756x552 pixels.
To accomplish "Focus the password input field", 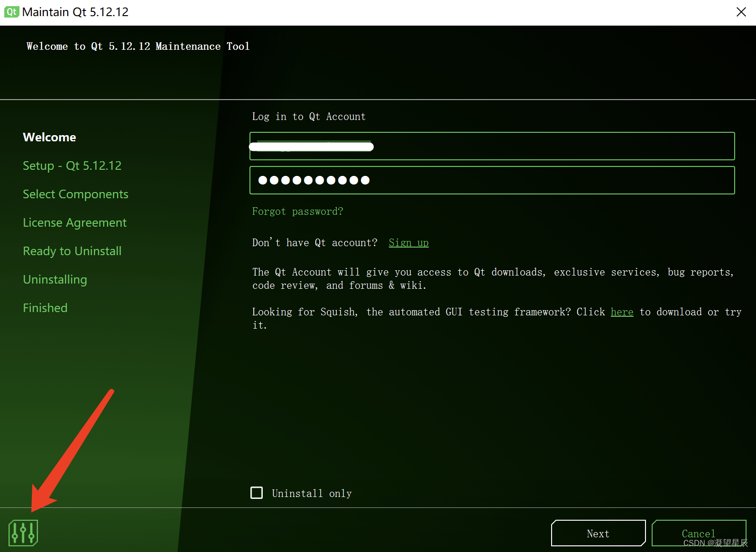I will click(x=492, y=180).
